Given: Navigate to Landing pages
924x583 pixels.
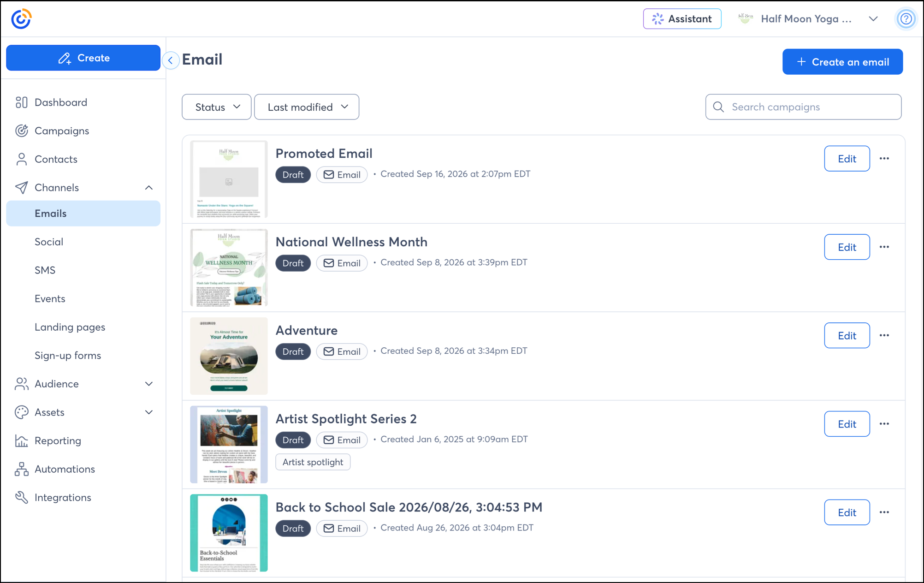Looking at the screenshot, I should 70,327.
